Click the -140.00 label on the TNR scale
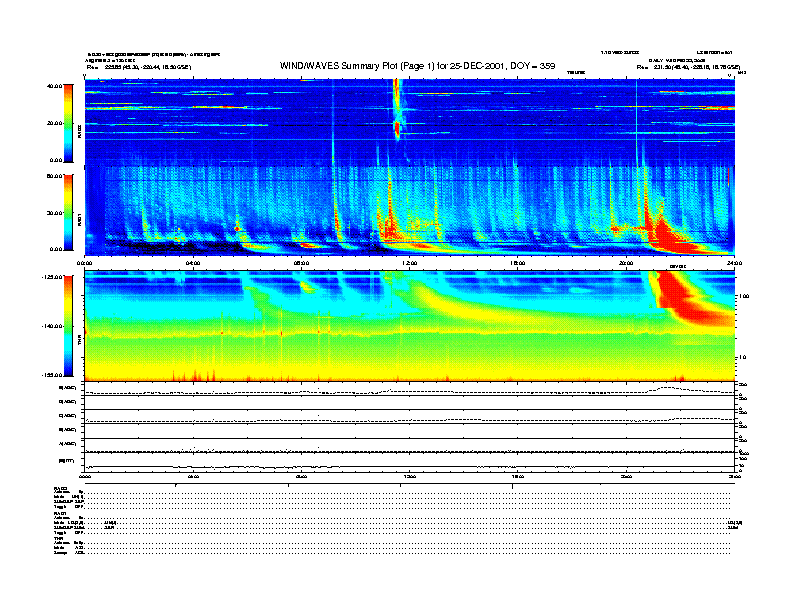The image size is (792, 612). point(51,326)
